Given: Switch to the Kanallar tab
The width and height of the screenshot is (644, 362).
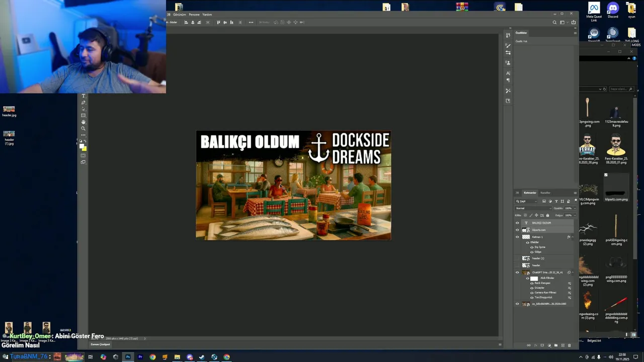Looking at the screenshot, I should (x=545, y=193).
